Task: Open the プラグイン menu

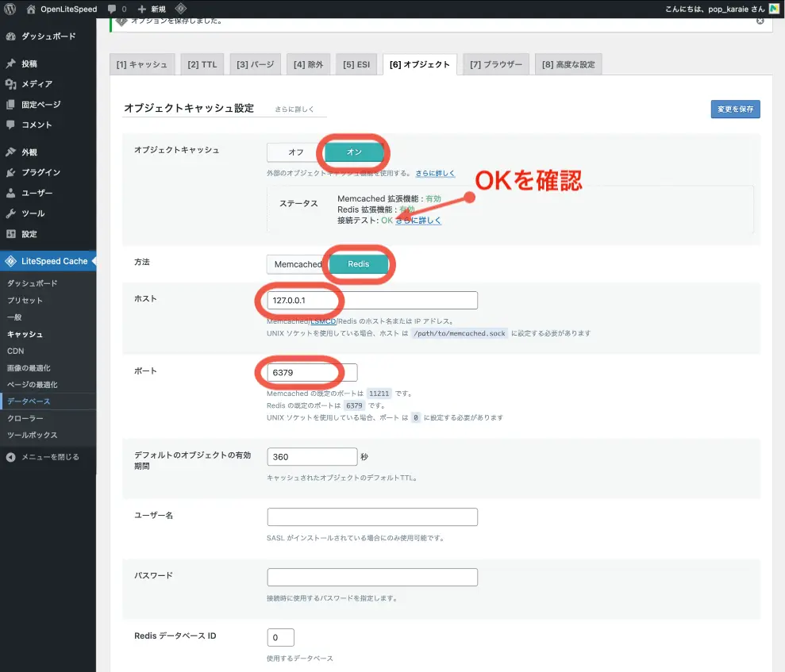Action: pos(48,172)
